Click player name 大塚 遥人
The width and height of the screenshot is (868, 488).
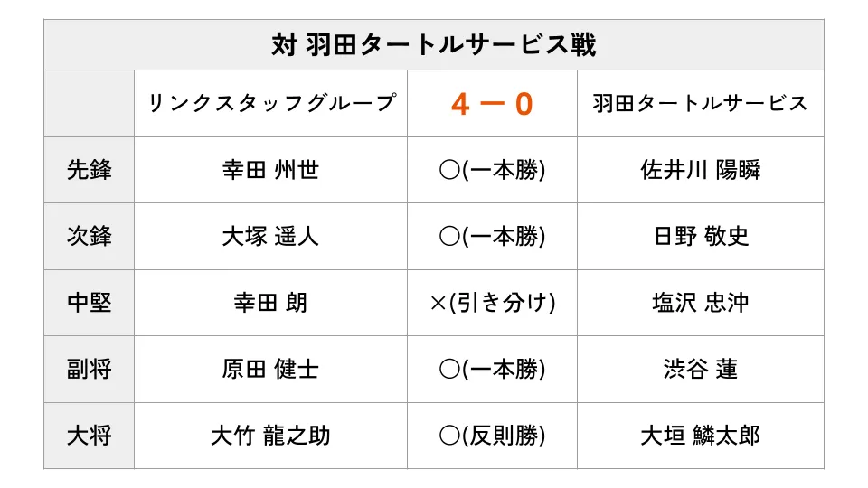[x=270, y=236]
